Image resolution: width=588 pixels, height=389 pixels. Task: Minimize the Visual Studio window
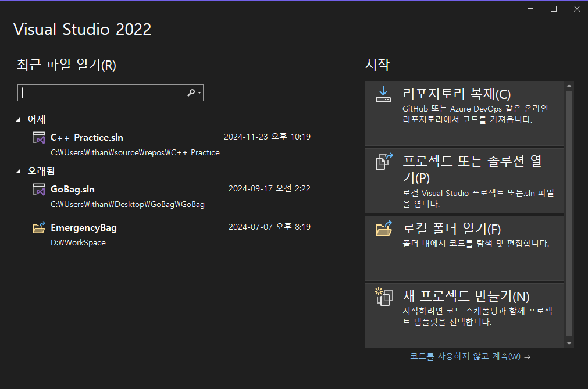click(x=530, y=9)
